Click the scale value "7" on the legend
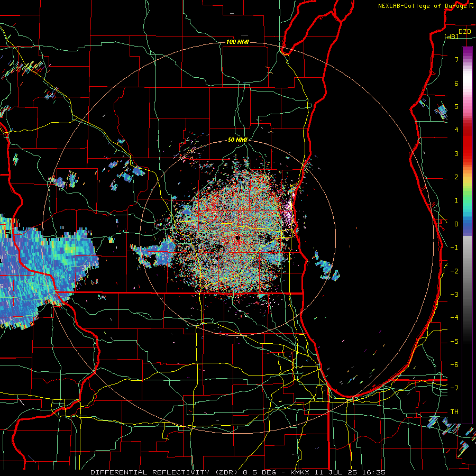This screenshot has height=476, width=476. (456, 59)
